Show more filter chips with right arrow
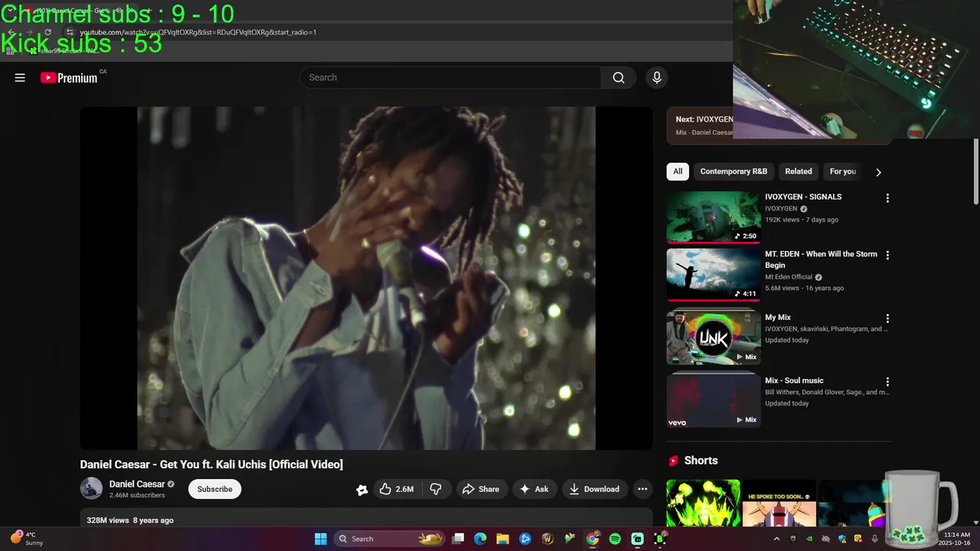This screenshot has height=551, width=980. pos(878,172)
